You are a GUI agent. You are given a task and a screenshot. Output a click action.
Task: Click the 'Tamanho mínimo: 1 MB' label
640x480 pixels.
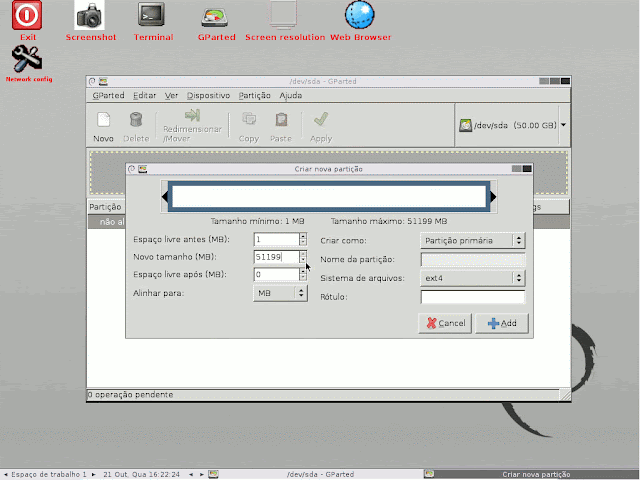pyautogui.click(x=257, y=221)
